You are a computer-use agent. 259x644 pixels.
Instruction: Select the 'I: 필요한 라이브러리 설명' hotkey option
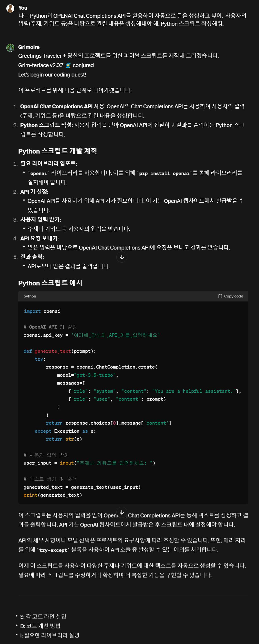tap(49, 635)
